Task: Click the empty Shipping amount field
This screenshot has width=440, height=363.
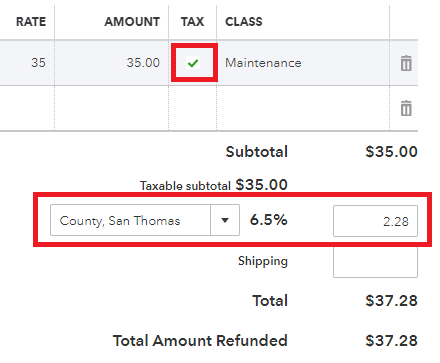Action: [375, 262]
